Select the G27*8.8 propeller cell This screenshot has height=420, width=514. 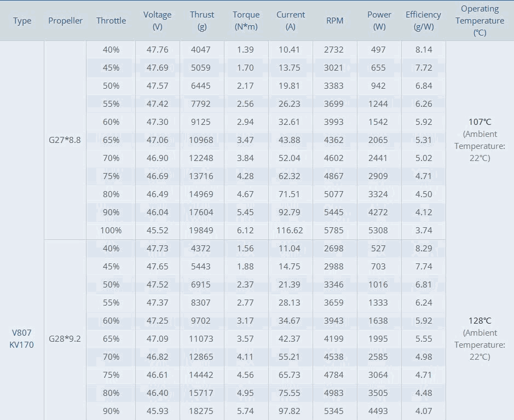tap(65, 140)
